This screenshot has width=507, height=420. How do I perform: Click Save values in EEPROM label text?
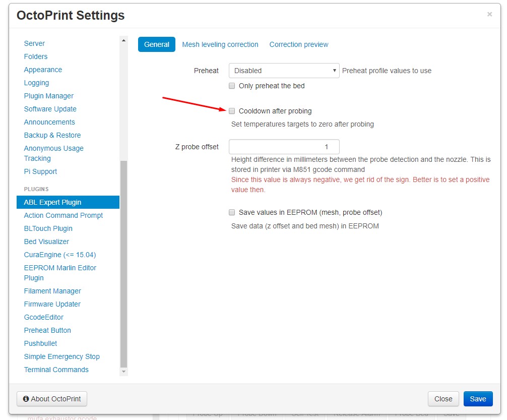[310, 212]
